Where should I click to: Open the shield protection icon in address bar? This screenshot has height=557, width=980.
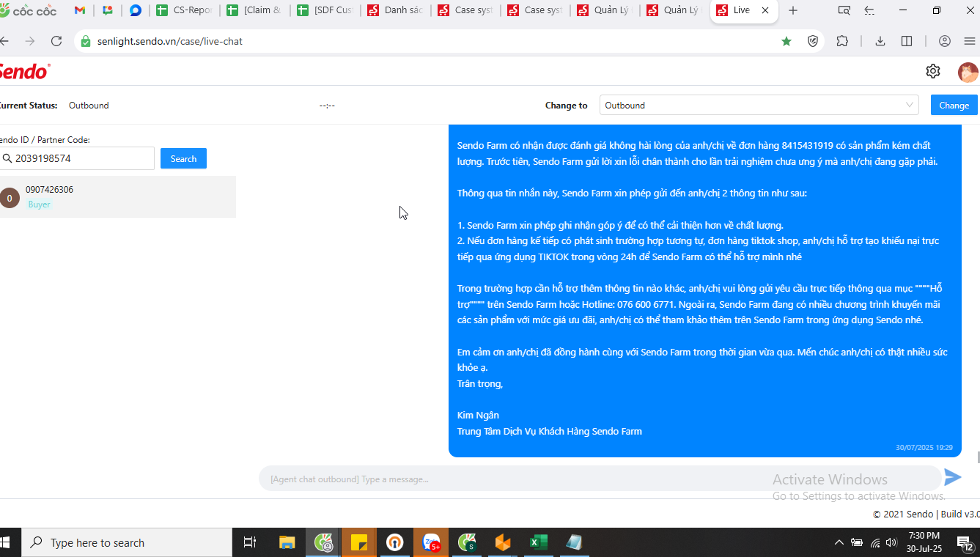(x=813, y=41)
